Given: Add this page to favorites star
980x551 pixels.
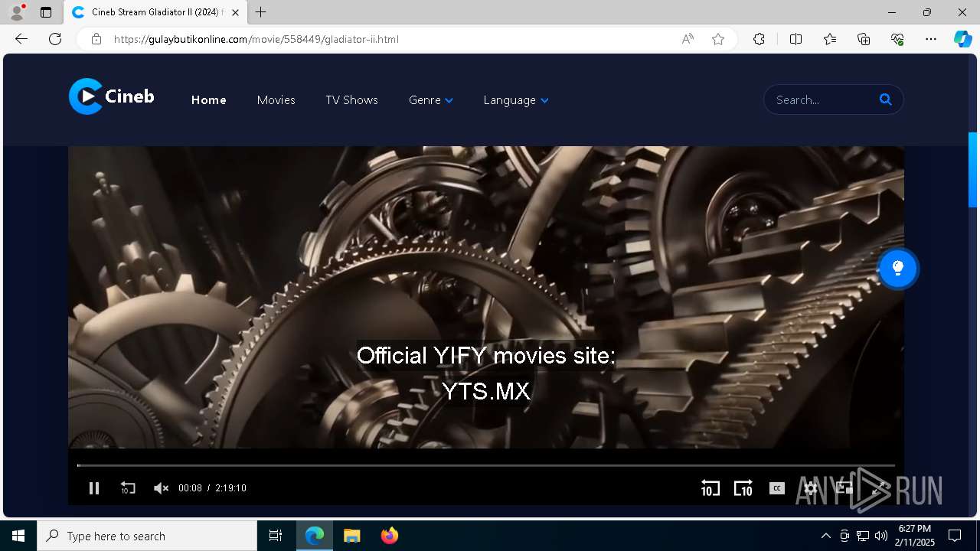Looking at the screenshot, I should pos(718,39).
